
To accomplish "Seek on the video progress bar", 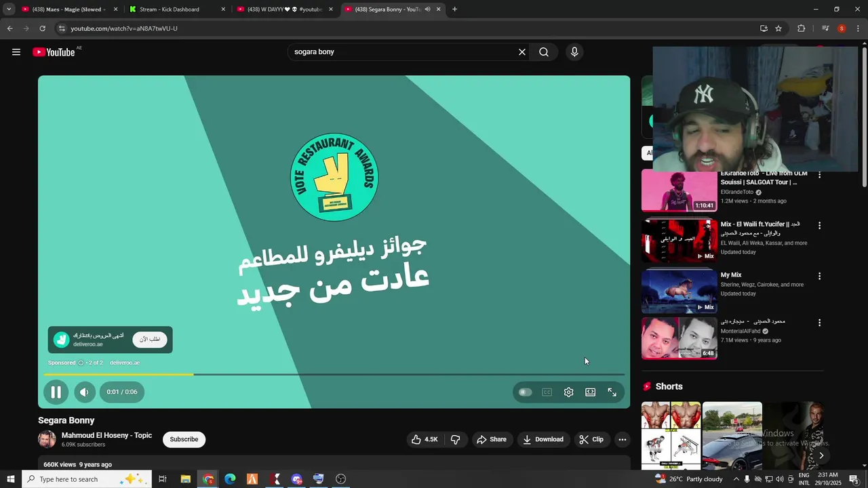I will point(334,374).
